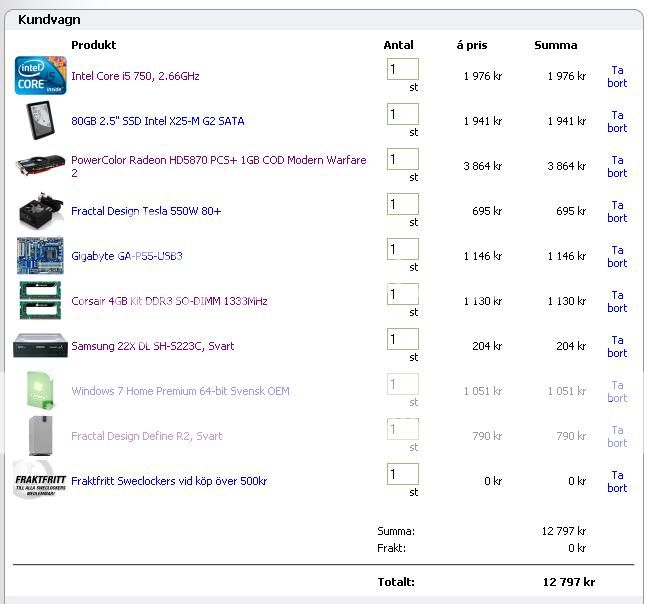Screen dimensions: 656x604
Task: Click quantity field for Intel Core i5
Action: click(x=402, y=70)
